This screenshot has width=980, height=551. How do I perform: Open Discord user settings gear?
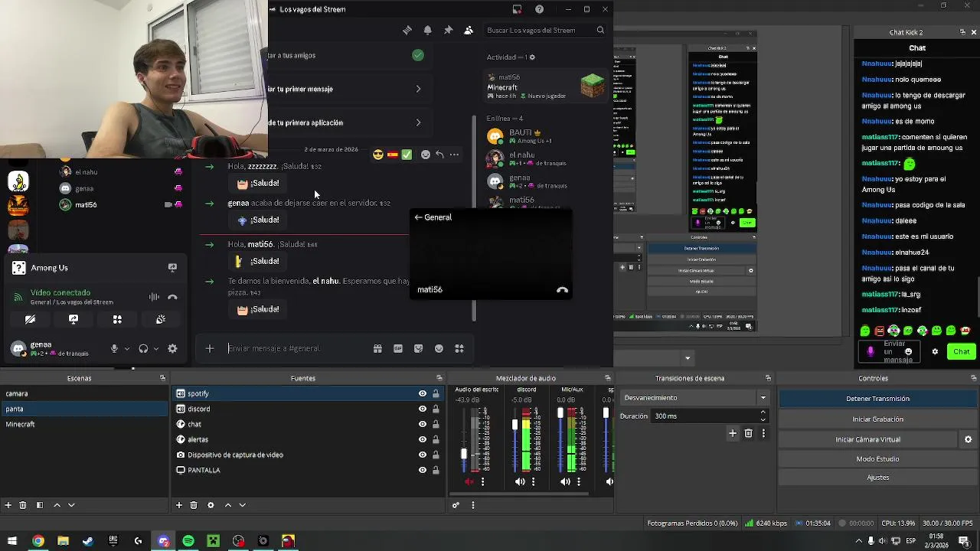click(172, 348)
